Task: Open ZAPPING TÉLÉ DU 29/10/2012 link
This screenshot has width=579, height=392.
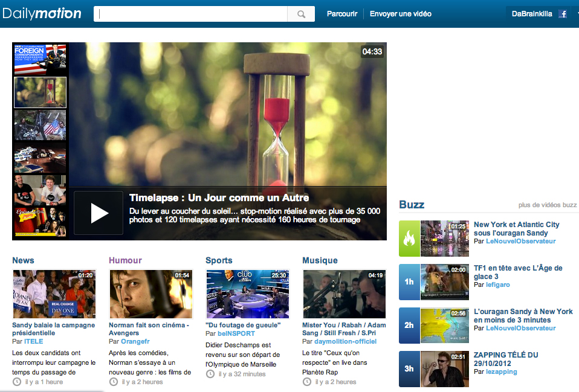Action: 506,359
